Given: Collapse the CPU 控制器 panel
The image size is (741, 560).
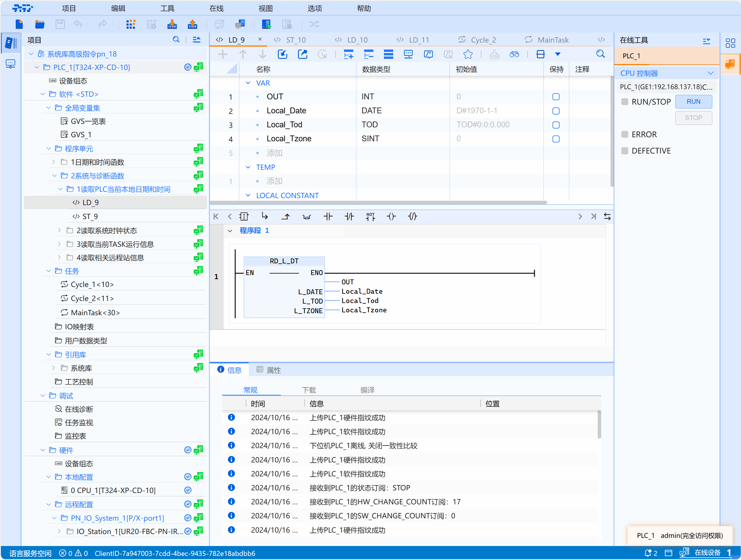Looking at the screenshot, I should pyautogui.click(x=710, y=73).
